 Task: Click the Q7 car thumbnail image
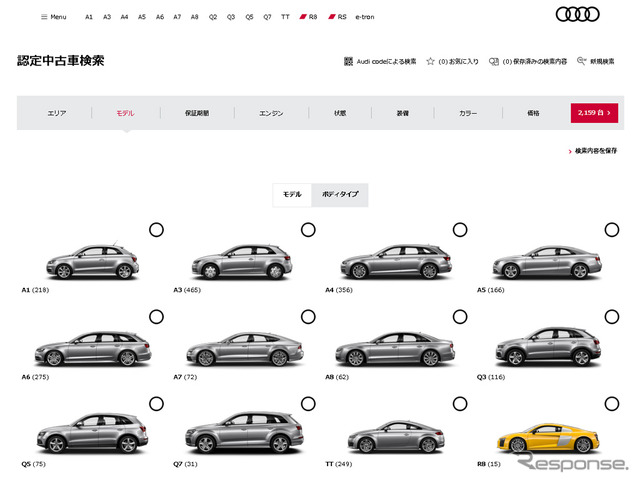[244, 433]
